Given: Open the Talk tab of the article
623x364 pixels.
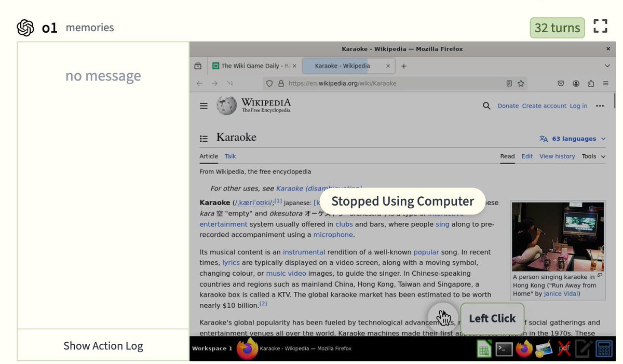Looking at the screenshot, I should point(231,156).
